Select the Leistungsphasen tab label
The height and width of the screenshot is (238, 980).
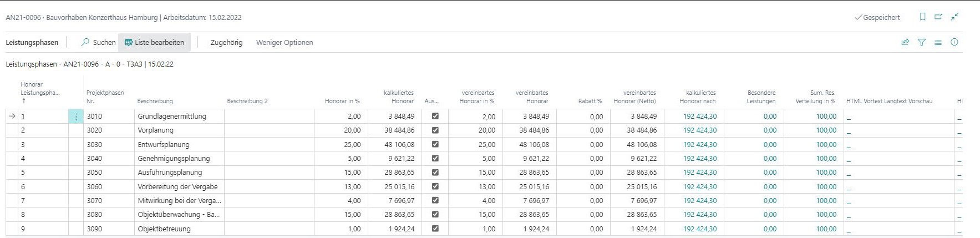click(x=32, y=42)
